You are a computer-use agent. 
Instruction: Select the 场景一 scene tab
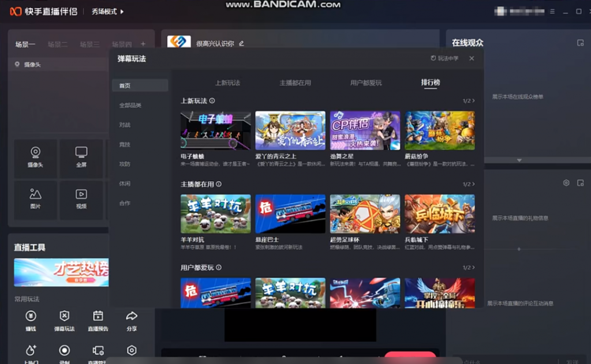pos(25,44)
